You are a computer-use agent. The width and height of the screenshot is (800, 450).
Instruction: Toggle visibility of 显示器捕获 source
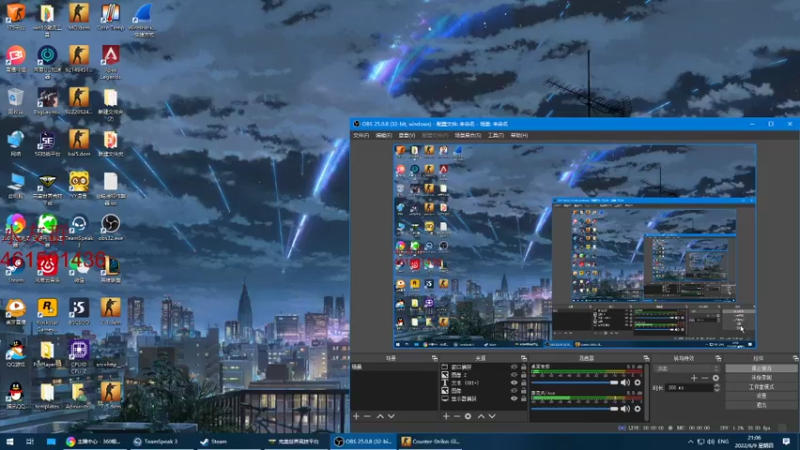coord(514,398)
